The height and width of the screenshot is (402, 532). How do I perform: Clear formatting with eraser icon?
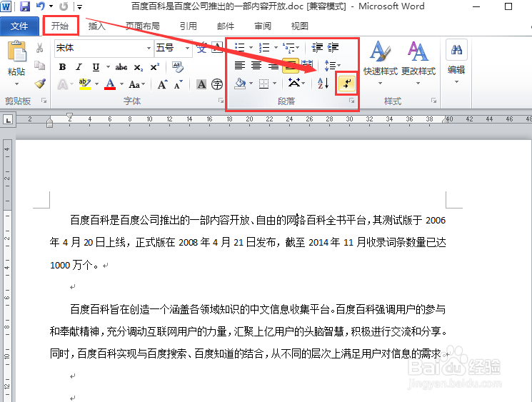point(178,67)
